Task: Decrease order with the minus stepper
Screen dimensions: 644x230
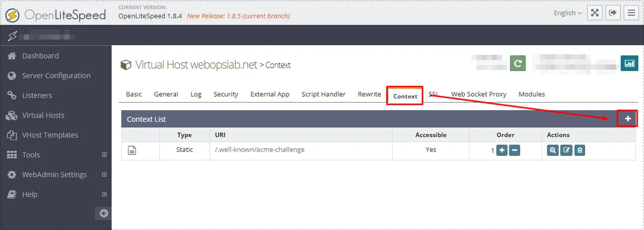Action: click(514, 150)
